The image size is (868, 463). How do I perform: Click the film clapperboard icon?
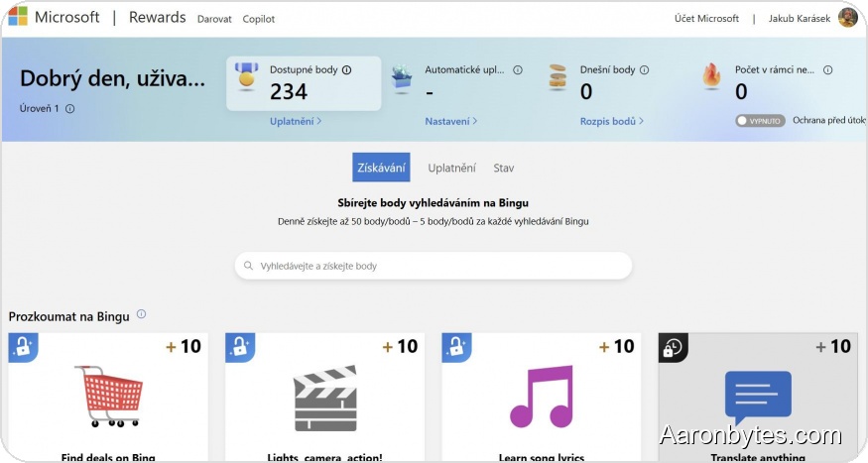pyautogui.click(x=324, y=399)
